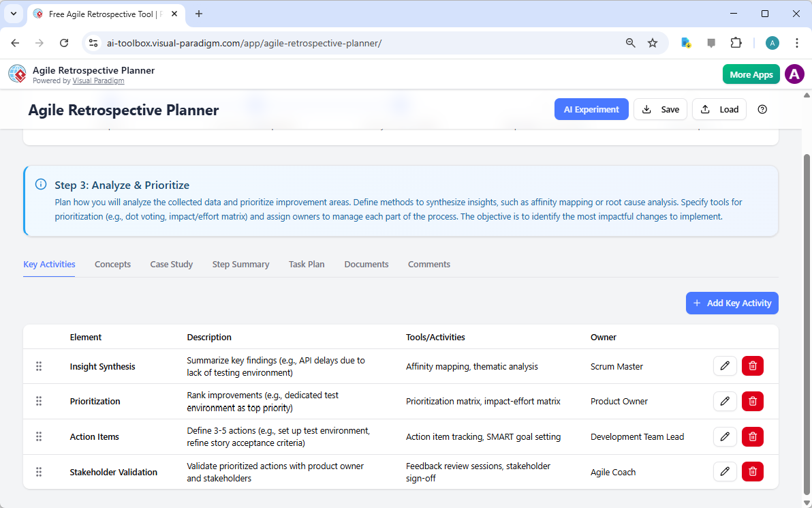The width and height of the screenshot is (812, 508).
Task: Click the Load icon to load a plan
Action: pyautogui.click(x=719, y=109)
